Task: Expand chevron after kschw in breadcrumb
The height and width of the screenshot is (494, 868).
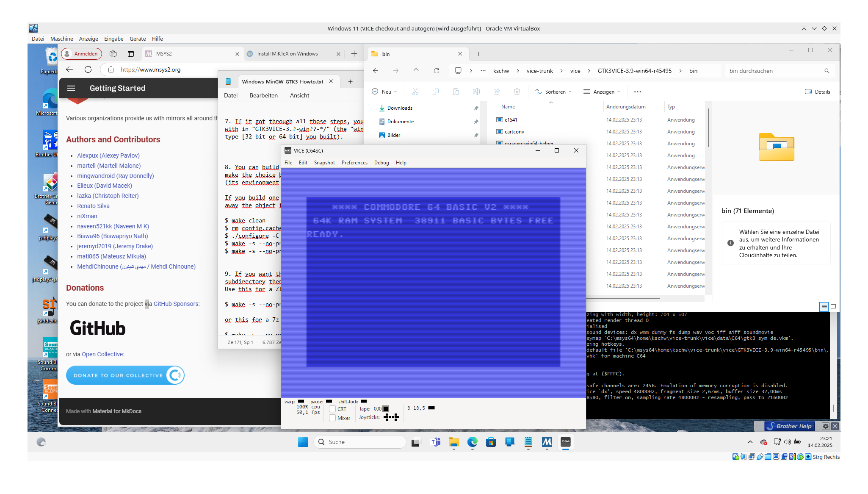Action: pos(518,71)
